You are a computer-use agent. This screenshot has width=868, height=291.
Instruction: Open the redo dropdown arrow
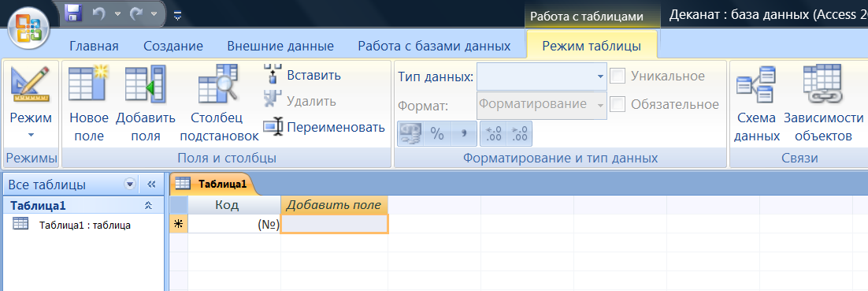[154, 14]
